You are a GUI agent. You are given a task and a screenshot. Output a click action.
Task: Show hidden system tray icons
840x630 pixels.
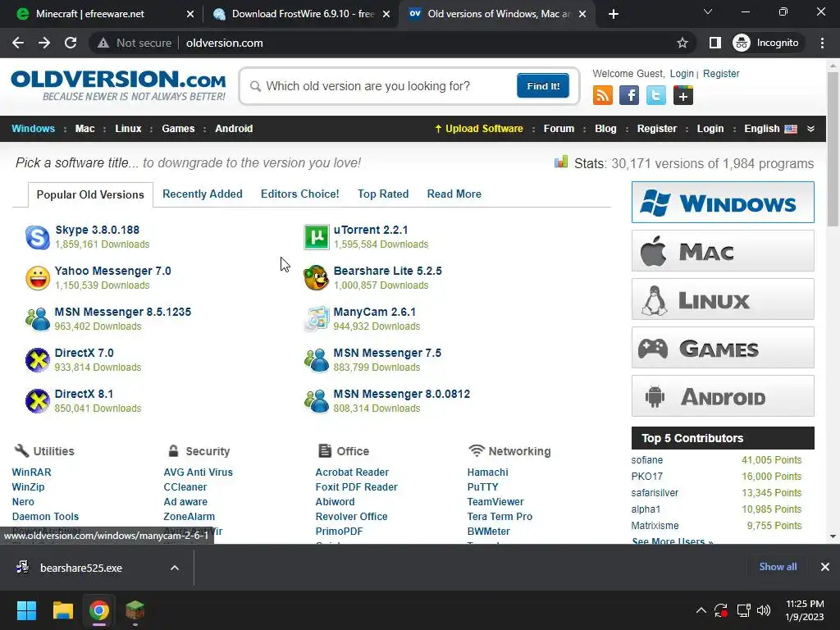click(701, 610)
